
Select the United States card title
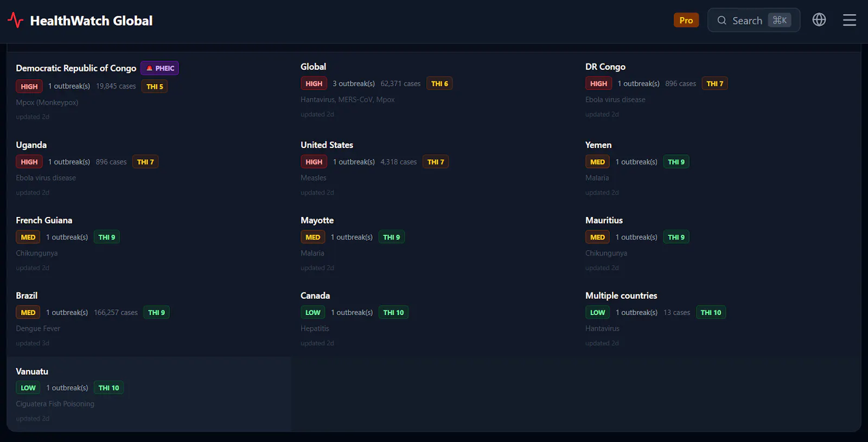click(x=327, y=145)
